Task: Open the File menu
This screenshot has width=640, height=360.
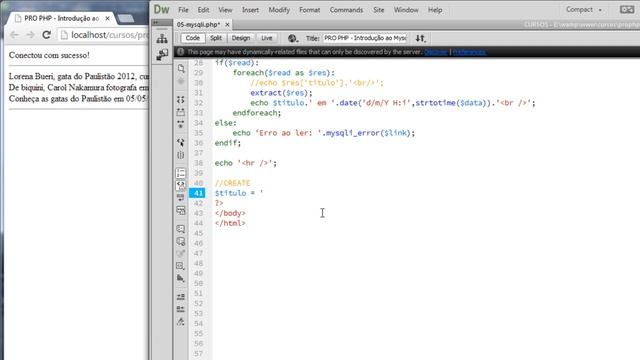Action: coord(183,10)
